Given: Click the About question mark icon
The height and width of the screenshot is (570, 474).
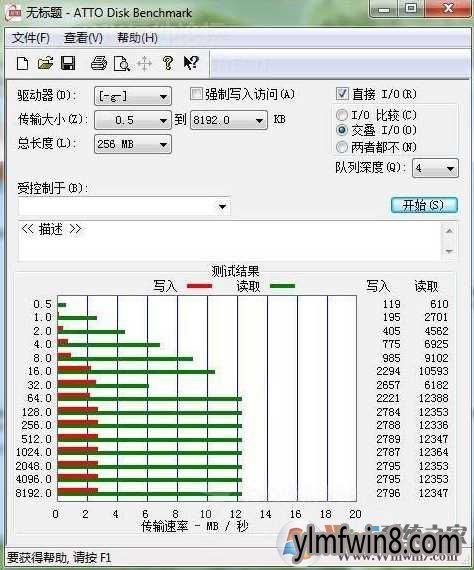Looking at the screenshot, I should [168, 63].
